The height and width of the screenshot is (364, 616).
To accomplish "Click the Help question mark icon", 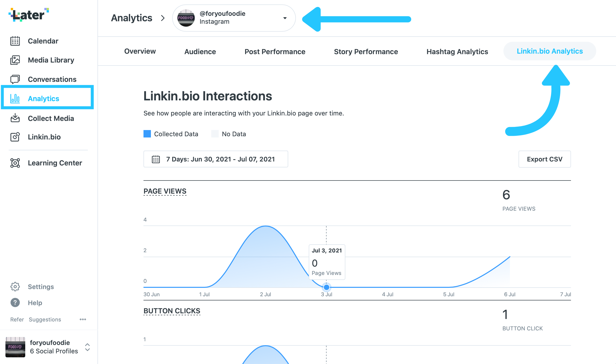I will pos(15,303).
